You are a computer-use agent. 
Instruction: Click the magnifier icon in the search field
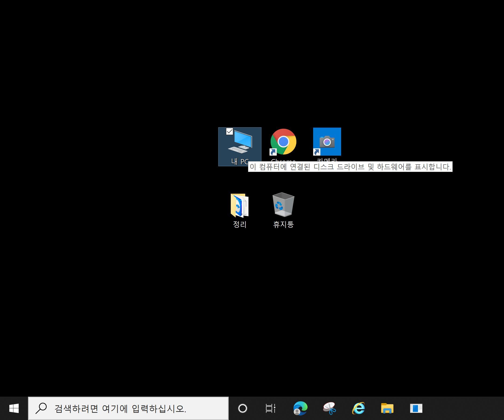41,408
